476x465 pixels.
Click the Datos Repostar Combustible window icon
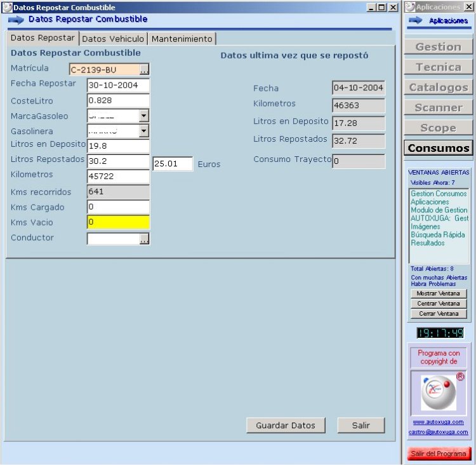pos(7,7)
